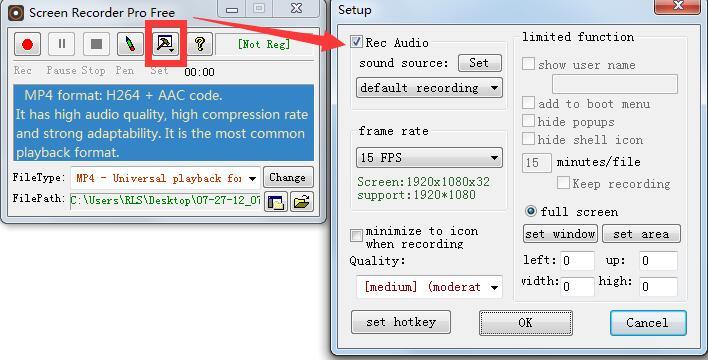Select the full screen radio button

pyautogui.click(x=531, y=211)
